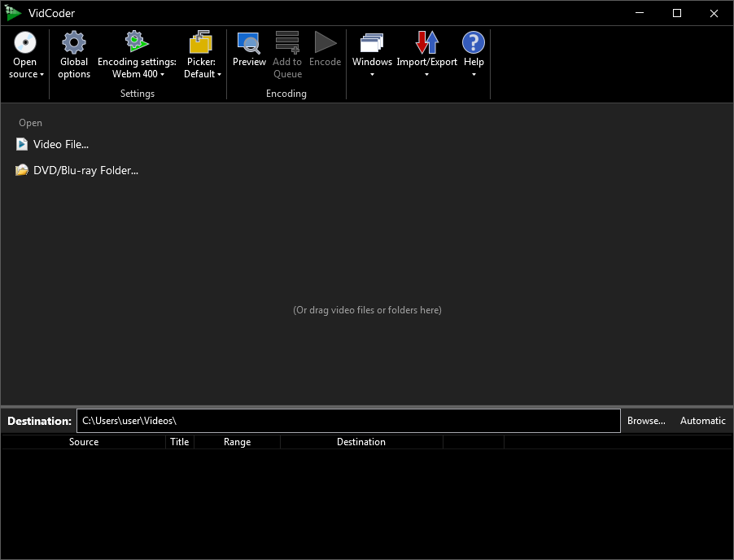734x560 pixels.
Task: Click the Add to Queue icon
Action: (x=287, y=42)
